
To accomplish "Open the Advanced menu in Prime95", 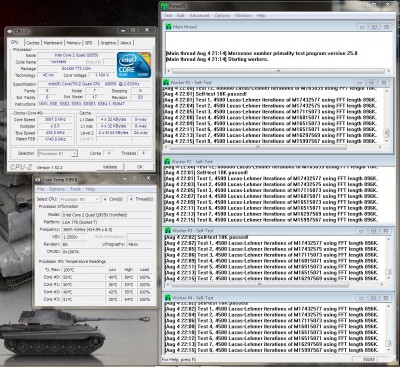I will (199, 16).
